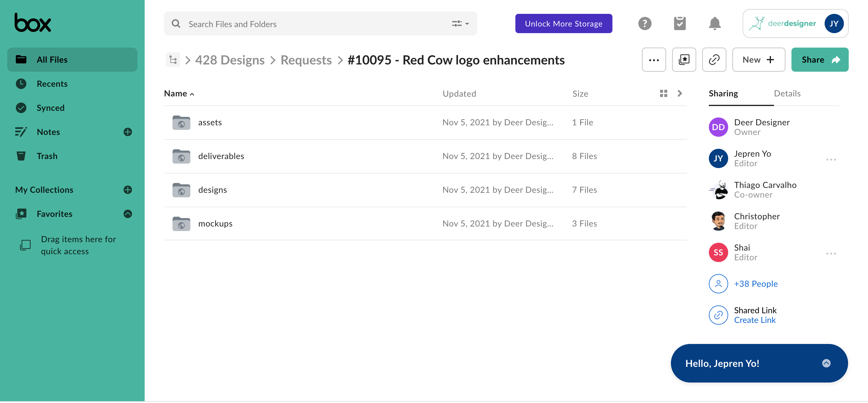Open the help question mark icon
Screen dimensions: 868x403
pyautogui.click(x=644, y=23)
